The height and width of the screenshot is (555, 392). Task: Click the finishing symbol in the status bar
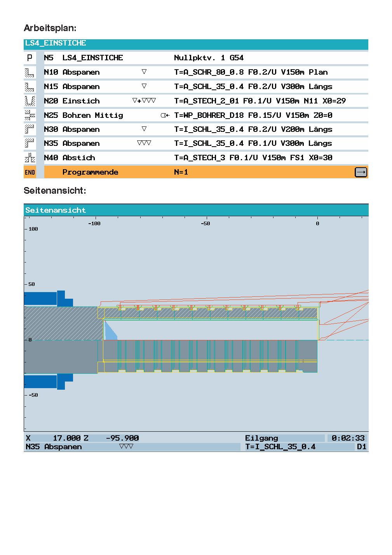click(x=126, y=446)
